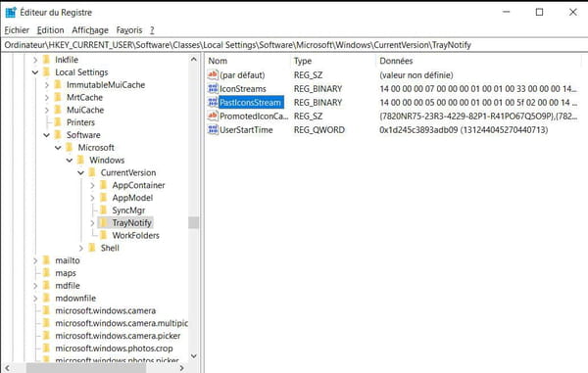Open the Affichage menu
The width and height of the screenshot is (588, 373).
coord(90,30)
